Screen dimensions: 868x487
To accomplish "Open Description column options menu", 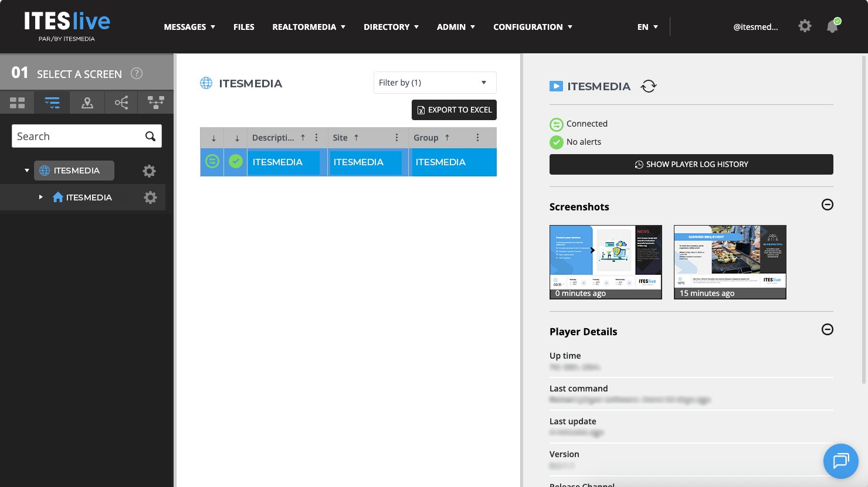I will [x=317, y=138].
